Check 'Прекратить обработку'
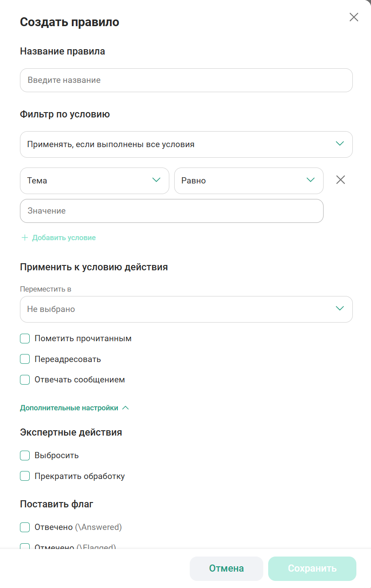Image resolution: width=371 pixels, height=588 pixels. 25,476
